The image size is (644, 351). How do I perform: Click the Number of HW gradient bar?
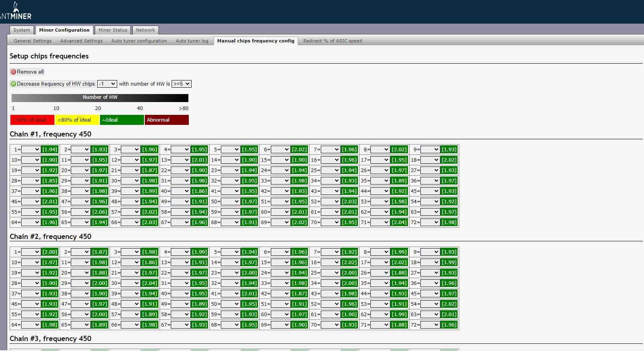(x=100, y=98)
